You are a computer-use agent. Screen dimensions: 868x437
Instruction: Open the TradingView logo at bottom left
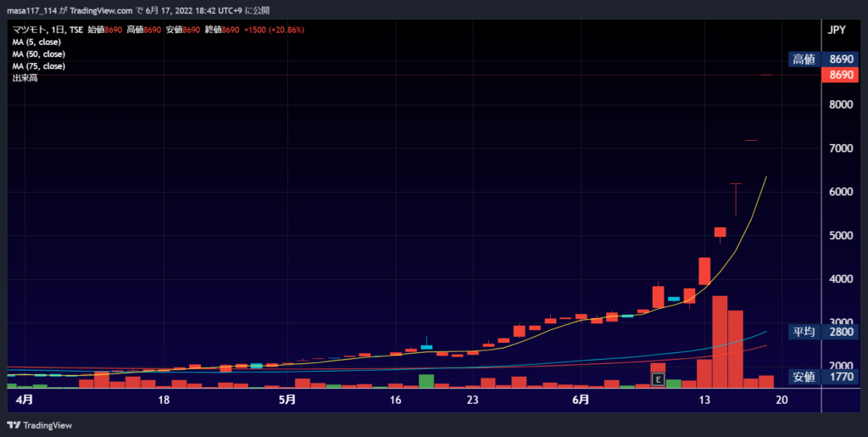[x=39, y=425]
